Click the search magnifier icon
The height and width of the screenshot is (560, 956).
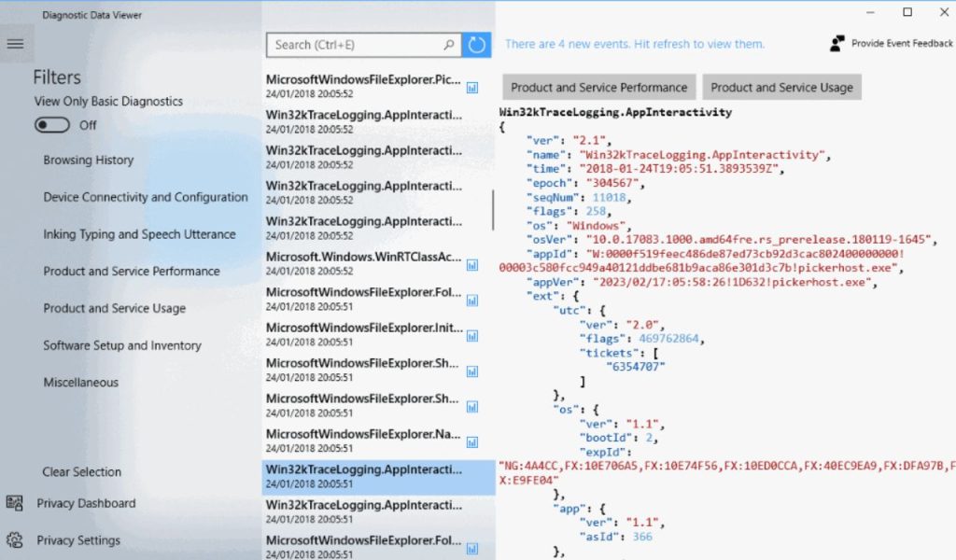450,45
